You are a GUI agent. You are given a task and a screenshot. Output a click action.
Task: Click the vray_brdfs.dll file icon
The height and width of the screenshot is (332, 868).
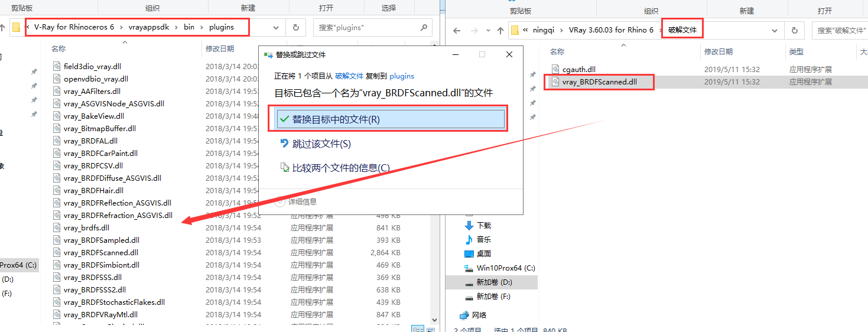point(57,227)
